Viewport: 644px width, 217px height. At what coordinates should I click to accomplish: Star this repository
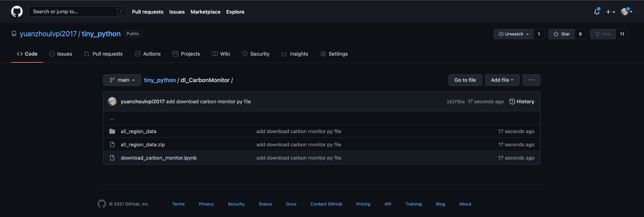coord(562,34)
